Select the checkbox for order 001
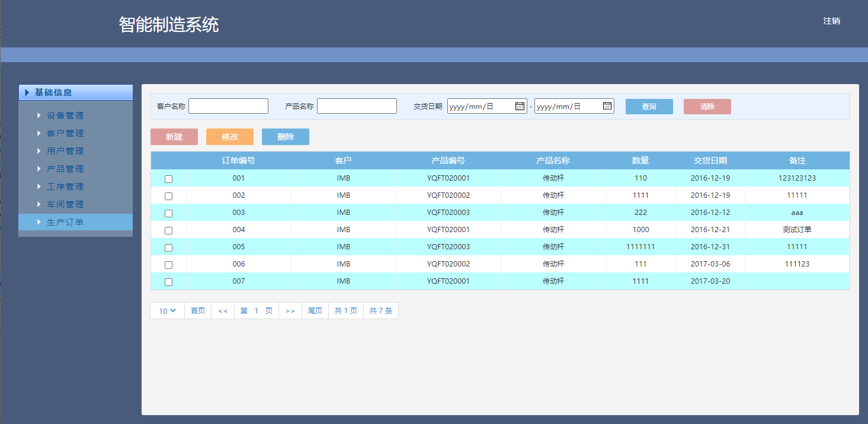868x424 pixels. pyautogui.click(x=168, y=179)
